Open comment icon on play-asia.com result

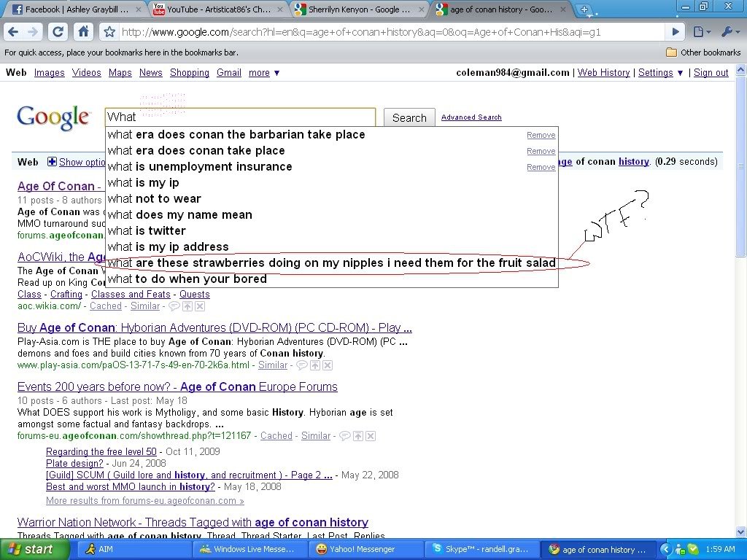coord(301,365)
